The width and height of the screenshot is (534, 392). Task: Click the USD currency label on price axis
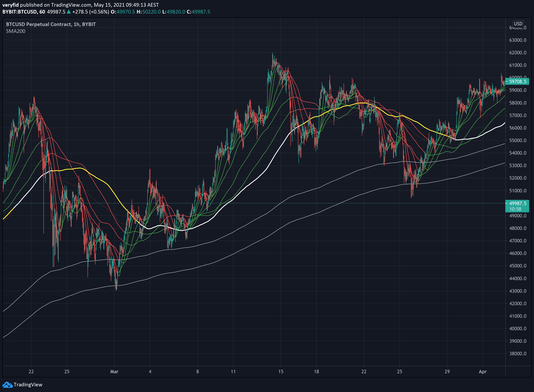518,24
